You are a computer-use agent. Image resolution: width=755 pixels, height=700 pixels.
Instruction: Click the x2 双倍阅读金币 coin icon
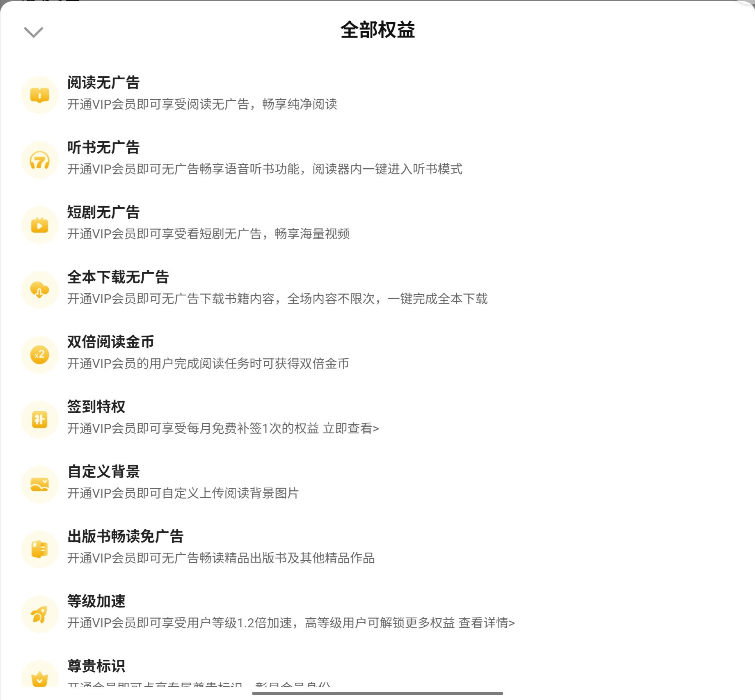pyautogui.click(x=40, y=355)
